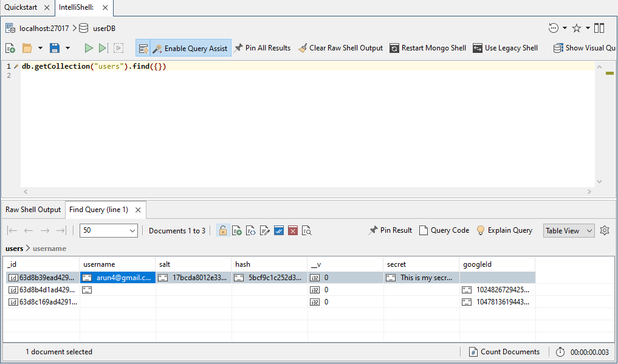618x364 pixels.
Task: Open a file with the folder icon
Action: click(27, 48)
